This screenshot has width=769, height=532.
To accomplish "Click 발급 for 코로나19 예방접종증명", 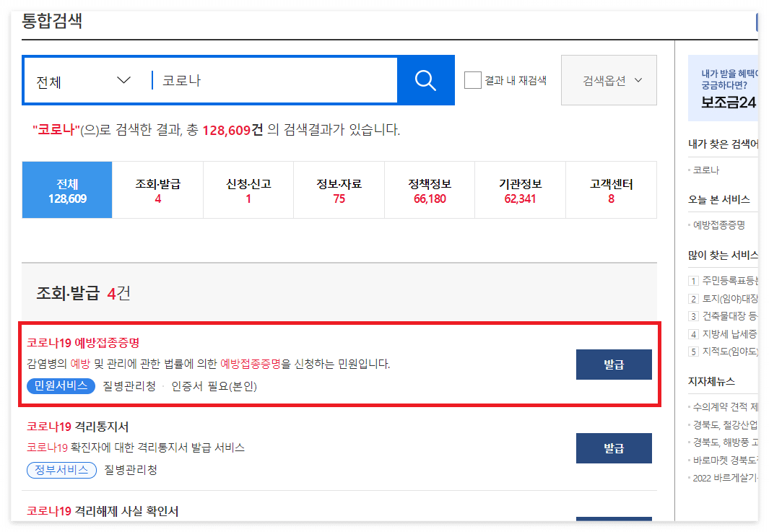I will (x=613, y=365).
